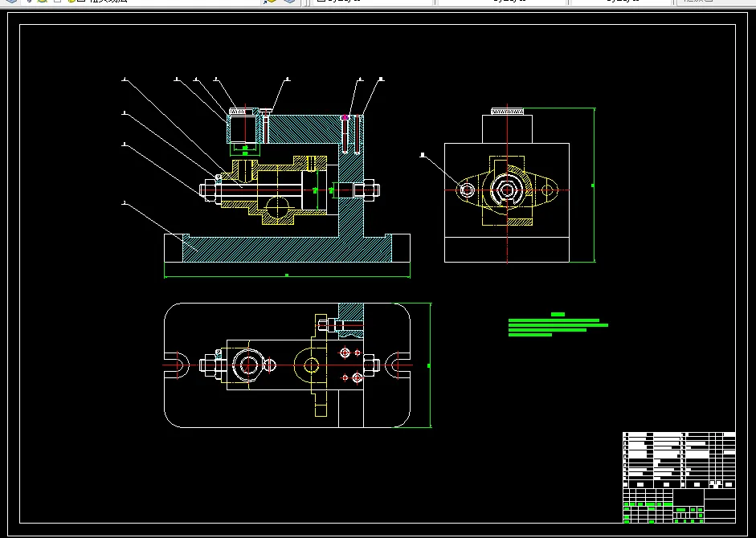Select the right hex nut in the top view
The width and height of the screenshot is (756, 538).
click(370, 365)
